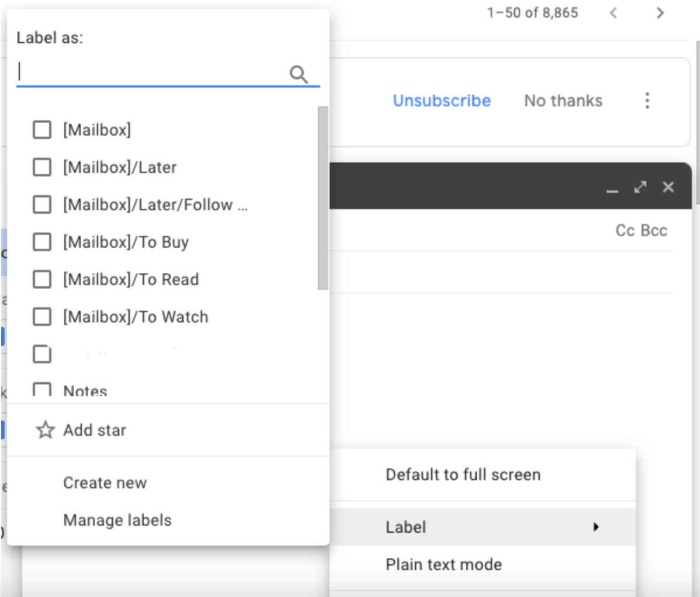Select Default to full screen option
Viewport: 700px width, 597px height.
point(463,474)
